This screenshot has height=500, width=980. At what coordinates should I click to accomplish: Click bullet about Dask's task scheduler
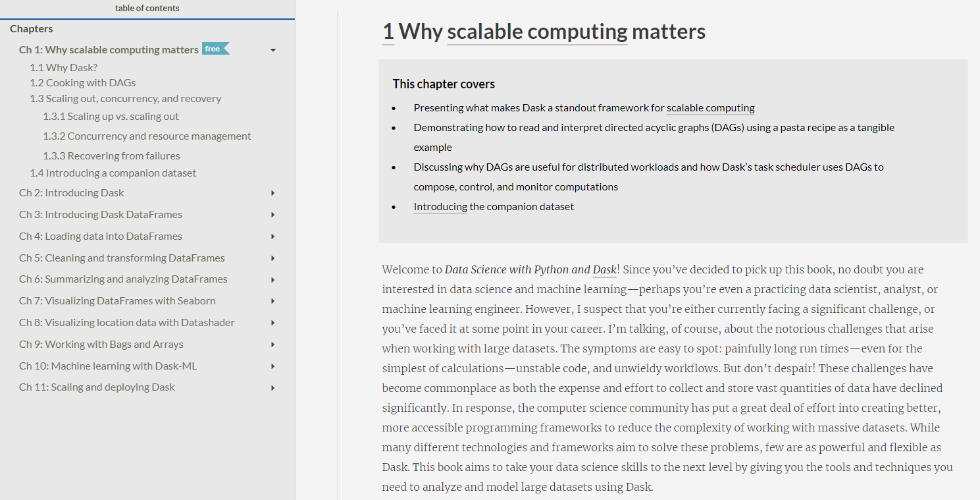[x=649, y=177]
